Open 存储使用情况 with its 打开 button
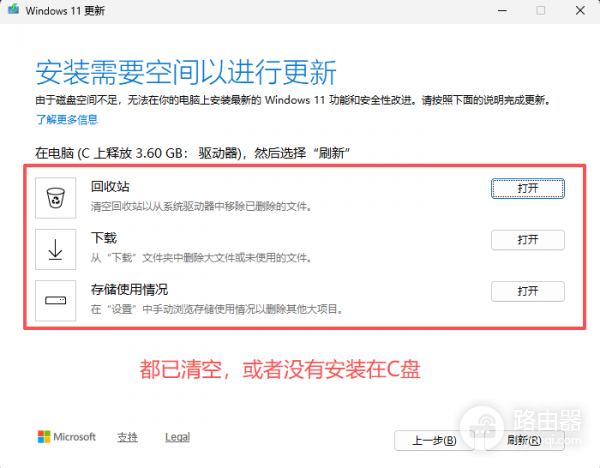Screen dimensions: 600x468 click(x=528, y=291)
